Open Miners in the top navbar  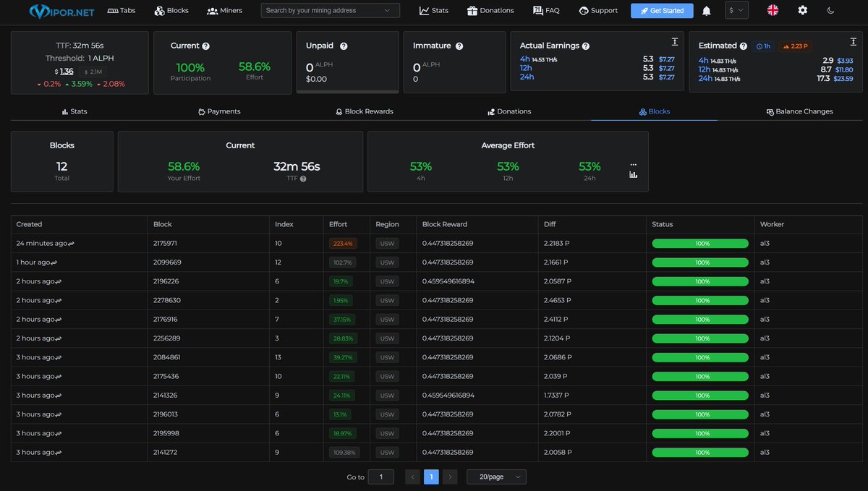(224, 11)
